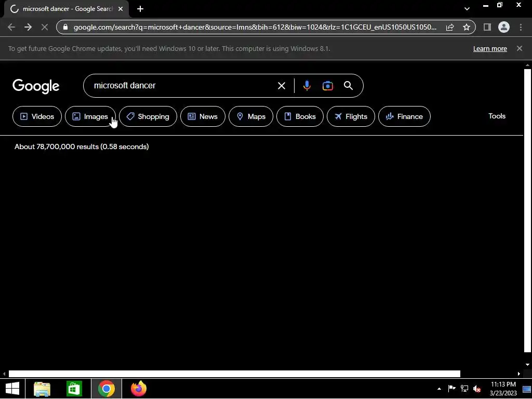Open the Chrome profile avatar
Image resolution: width=532 pixels, height=399 pixels.
click(504, 27)
